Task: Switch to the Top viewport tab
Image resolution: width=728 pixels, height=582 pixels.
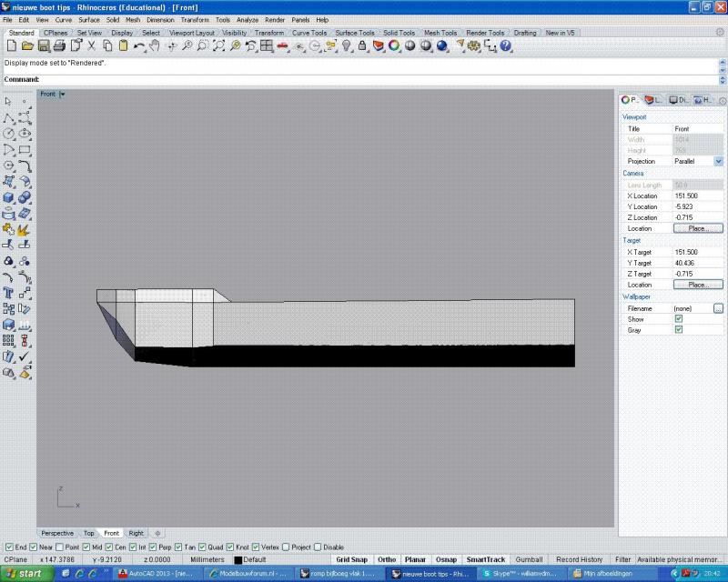Action: click(x=88, y=533)
